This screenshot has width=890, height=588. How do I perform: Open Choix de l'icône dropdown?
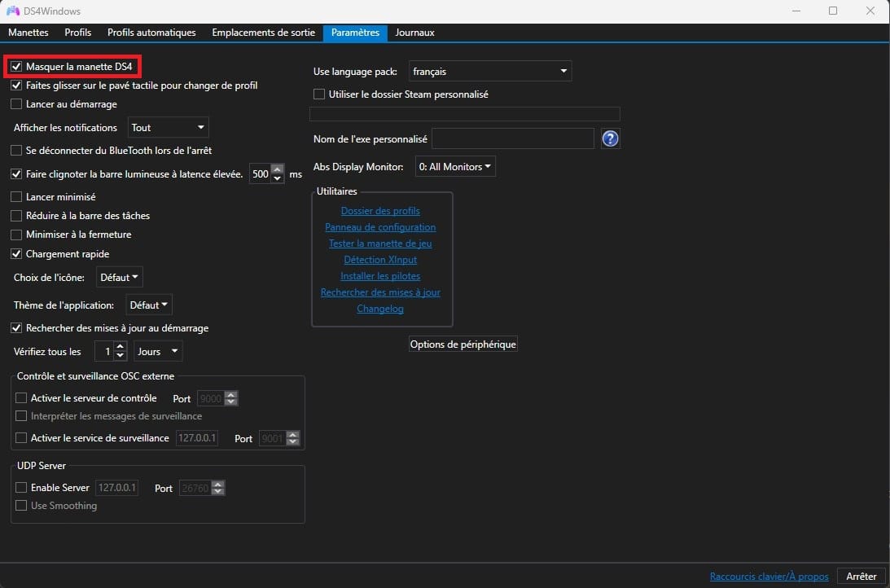tap(119, 278)
